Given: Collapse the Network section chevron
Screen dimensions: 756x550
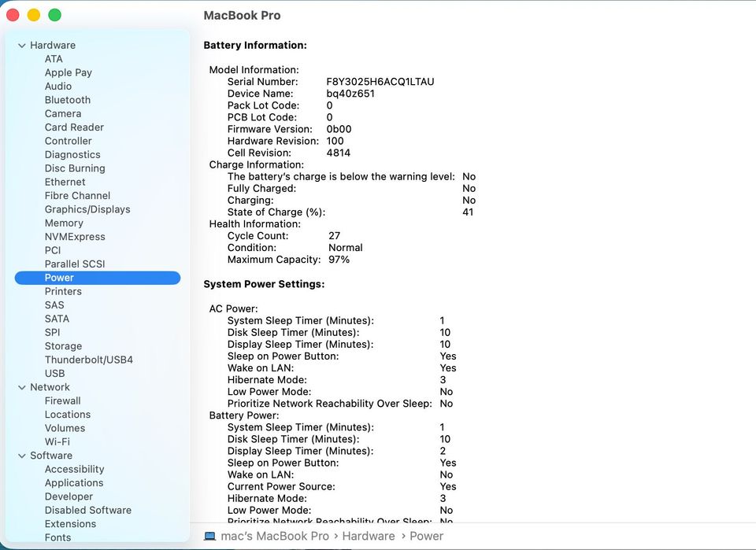Looking at the screenshot, I should point(22,388).
